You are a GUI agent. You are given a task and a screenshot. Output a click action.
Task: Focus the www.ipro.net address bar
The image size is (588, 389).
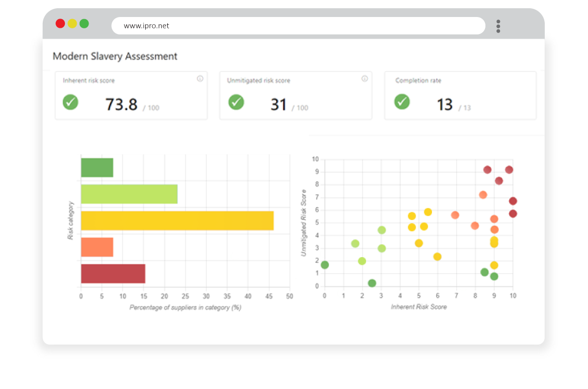coord(298,26)
